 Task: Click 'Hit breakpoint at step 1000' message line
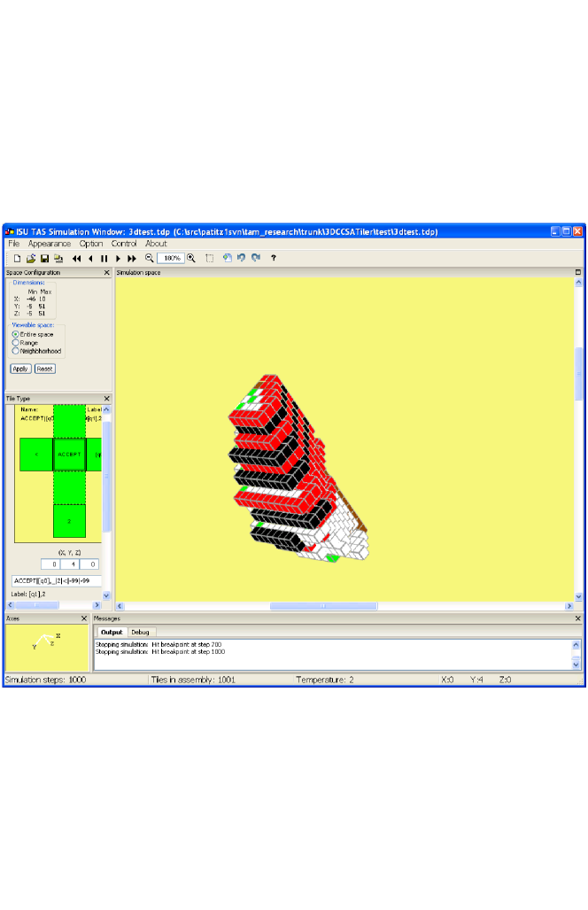point(160,652)
